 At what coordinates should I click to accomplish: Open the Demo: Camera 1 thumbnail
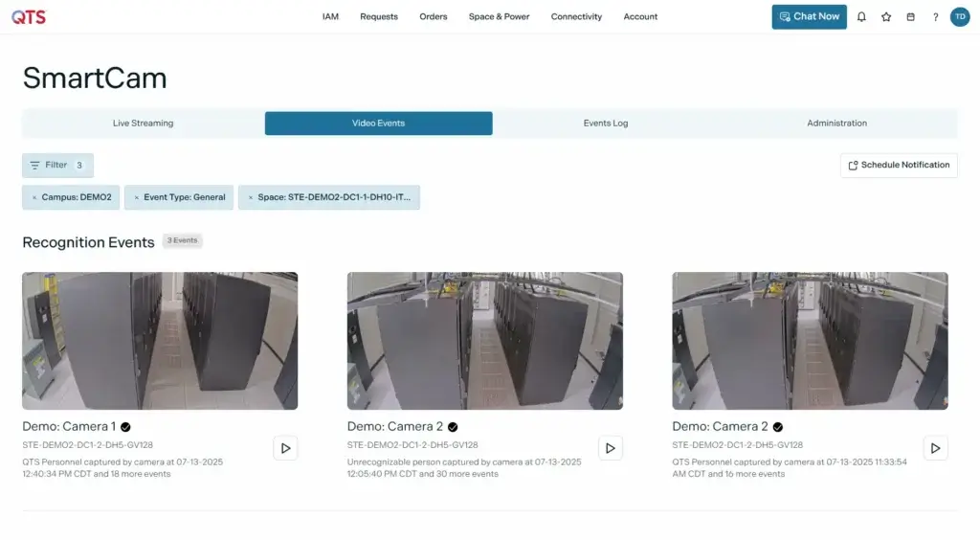(x=160, y=341)
